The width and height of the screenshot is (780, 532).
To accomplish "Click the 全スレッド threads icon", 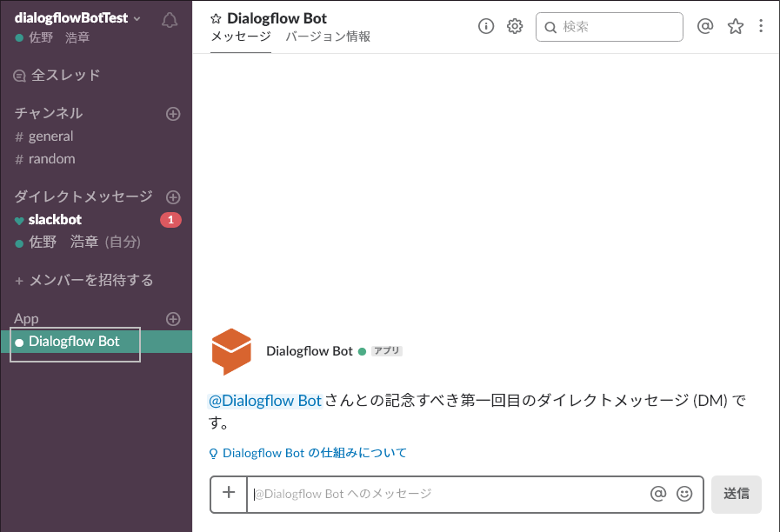I will 19,75.
